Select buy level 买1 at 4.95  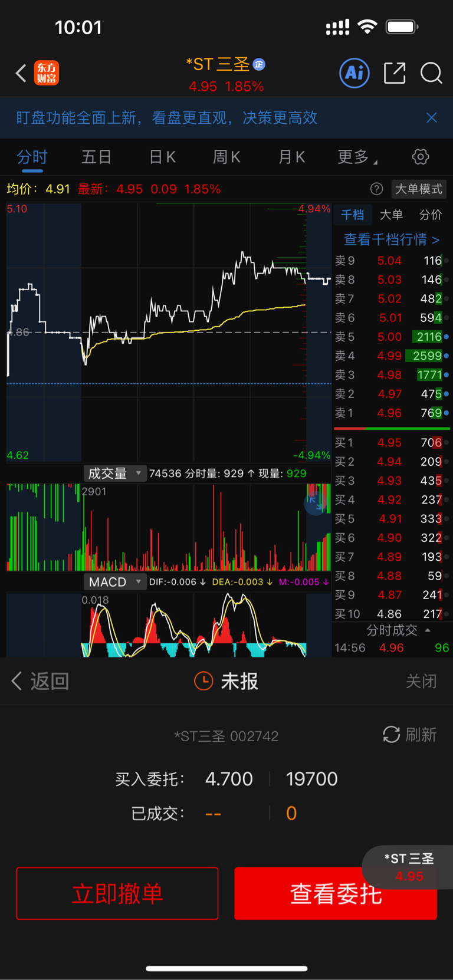tap(392, 442)
